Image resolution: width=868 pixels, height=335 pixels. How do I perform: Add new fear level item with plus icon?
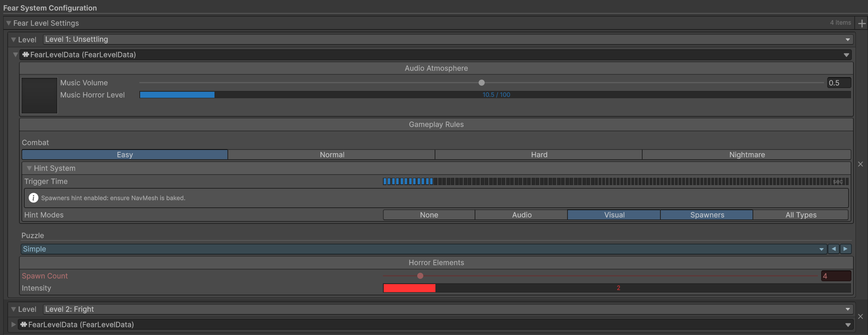click(x=862, y=23)
